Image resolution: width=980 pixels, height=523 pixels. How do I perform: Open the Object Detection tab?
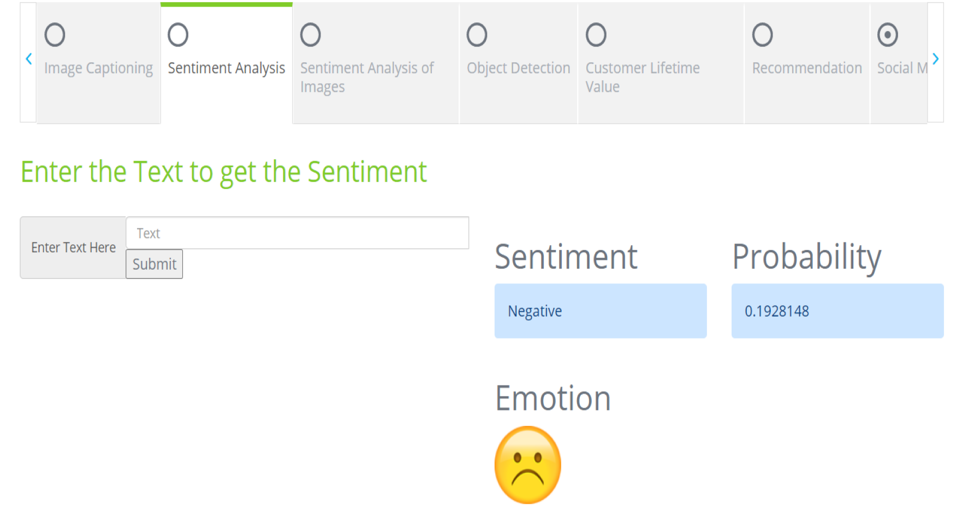(x=518, y=68)
